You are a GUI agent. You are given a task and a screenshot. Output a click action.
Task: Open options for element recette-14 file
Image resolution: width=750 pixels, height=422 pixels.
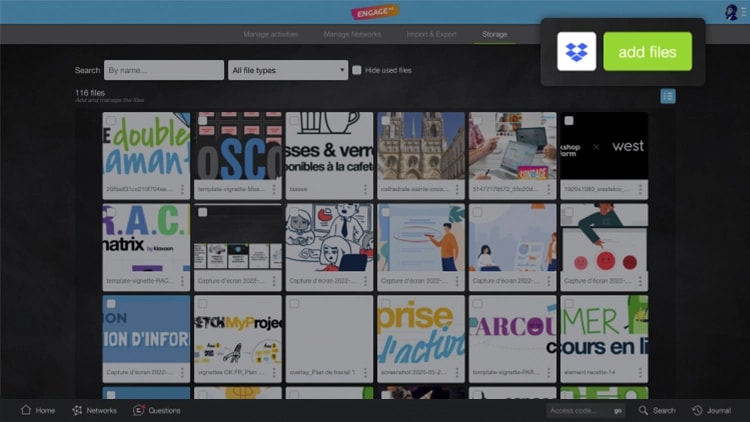pos(640,372)
